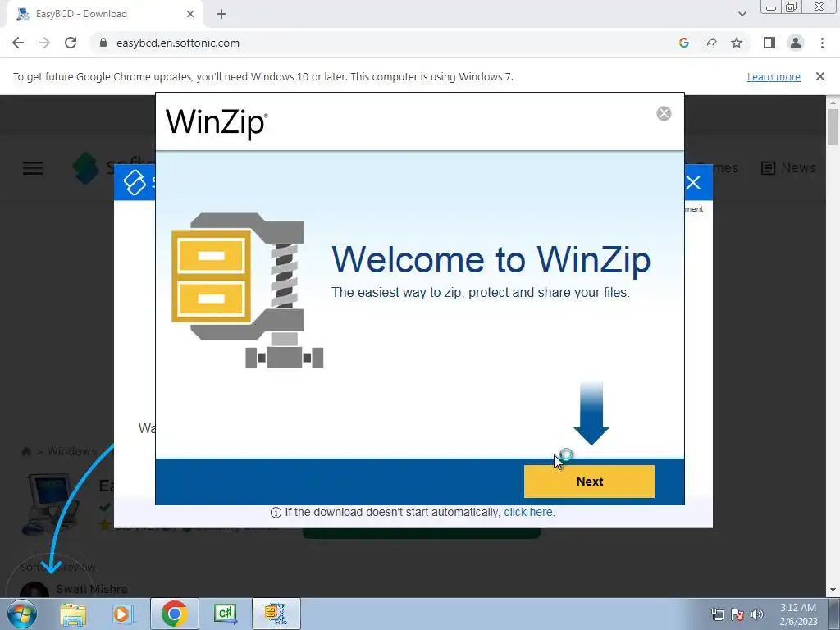Screen dimensions: 840x630
Task: Open media player from taskbar
Action: 122,614
